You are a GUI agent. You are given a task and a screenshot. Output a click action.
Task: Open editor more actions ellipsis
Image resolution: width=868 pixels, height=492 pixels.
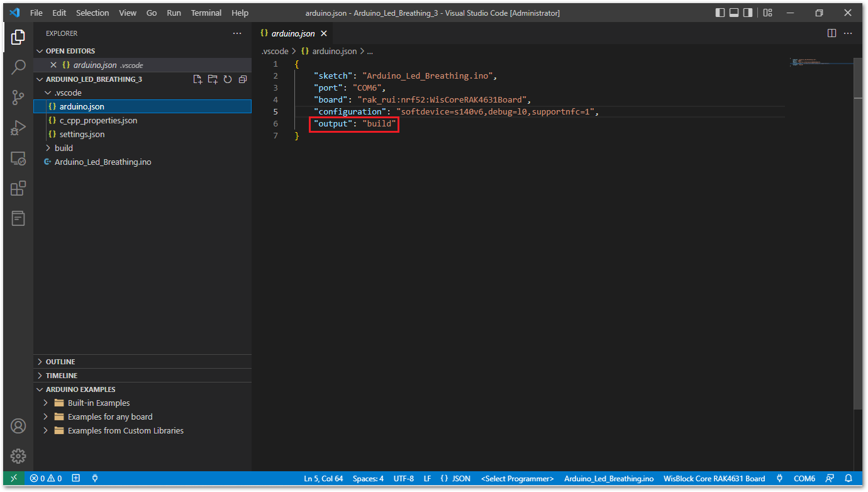click(849, 33)
